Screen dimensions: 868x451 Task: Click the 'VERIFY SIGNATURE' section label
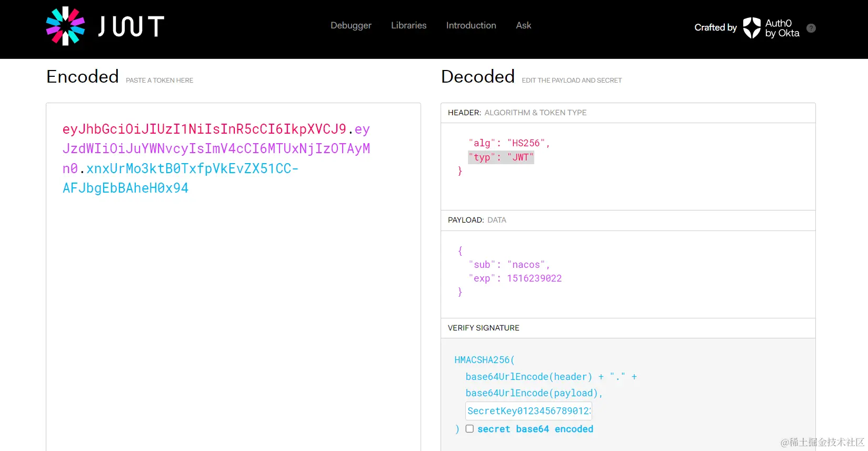click(x=484, y=328)
